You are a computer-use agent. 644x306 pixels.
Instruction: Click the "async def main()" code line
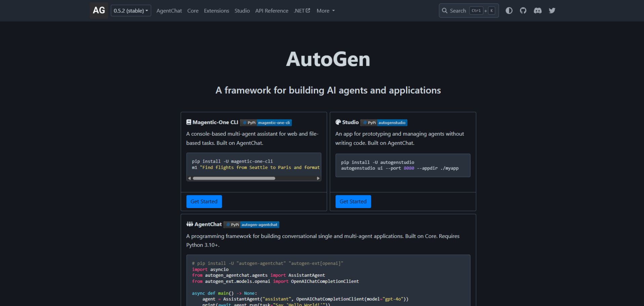coord(224,293)
